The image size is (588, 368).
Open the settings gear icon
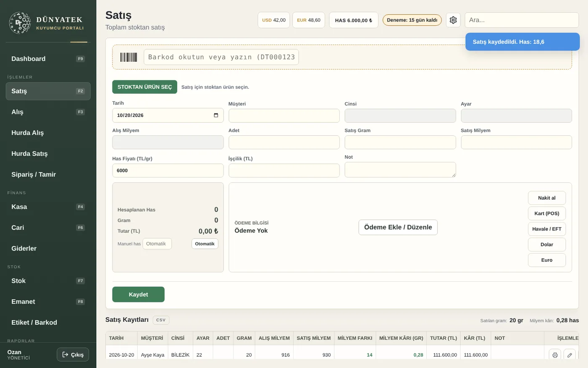point(453,20)
